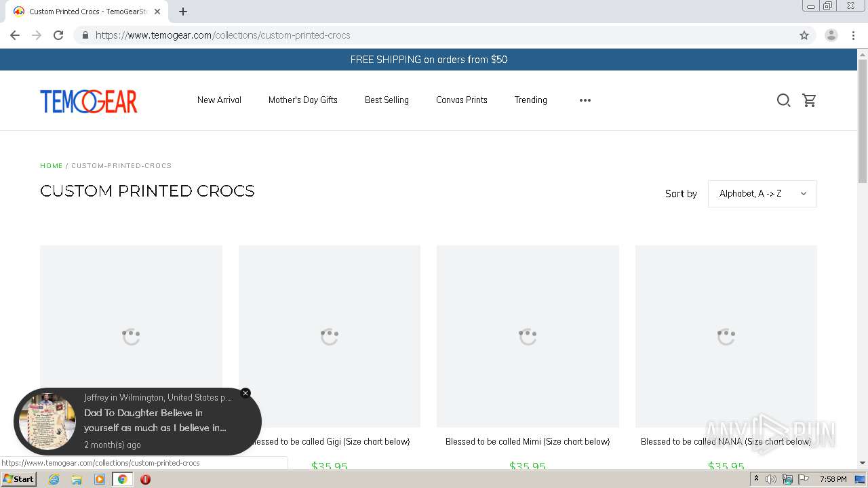This screenshot has width=868, height=488.
Task: Click the Gigi product image placeholder
Action: (330, 336)
